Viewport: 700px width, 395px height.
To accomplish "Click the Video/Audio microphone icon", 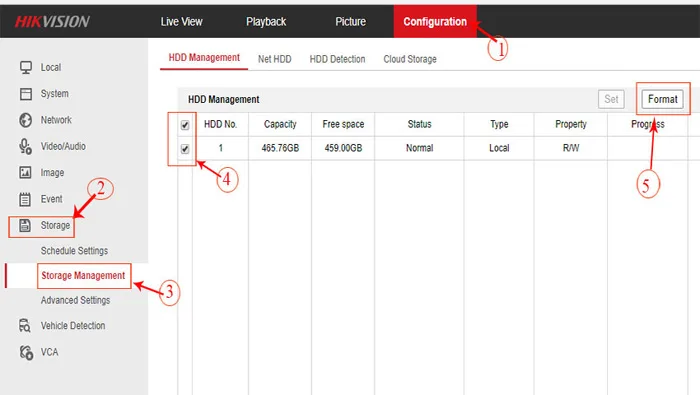I will point(25,146).
